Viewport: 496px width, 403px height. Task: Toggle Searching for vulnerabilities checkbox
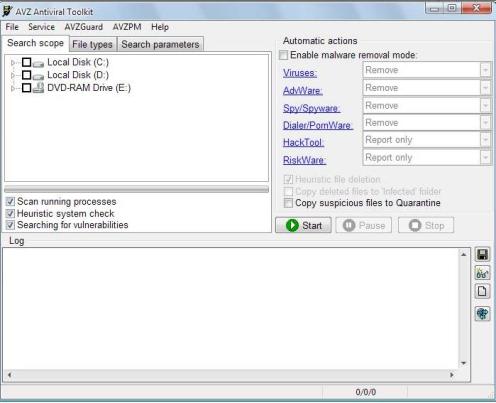click(x=10, y=225)
